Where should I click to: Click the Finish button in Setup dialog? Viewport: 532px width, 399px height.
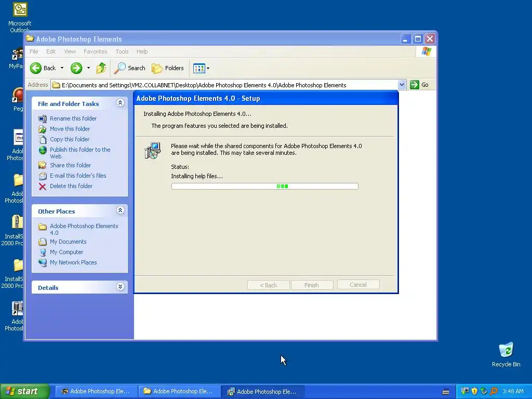point(312,285)
